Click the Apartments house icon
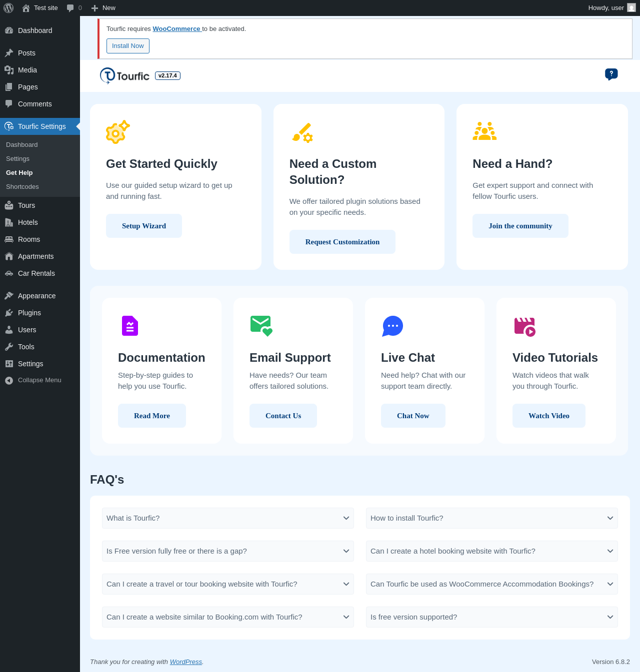The width and height of the screenshot is (640, 672). point(9,256)
